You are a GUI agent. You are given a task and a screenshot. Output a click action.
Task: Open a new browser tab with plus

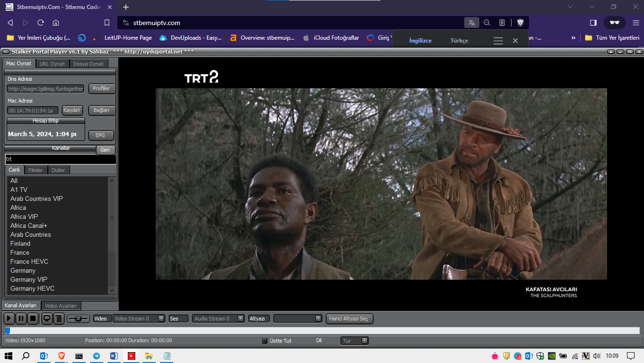[x=126, y=7]
